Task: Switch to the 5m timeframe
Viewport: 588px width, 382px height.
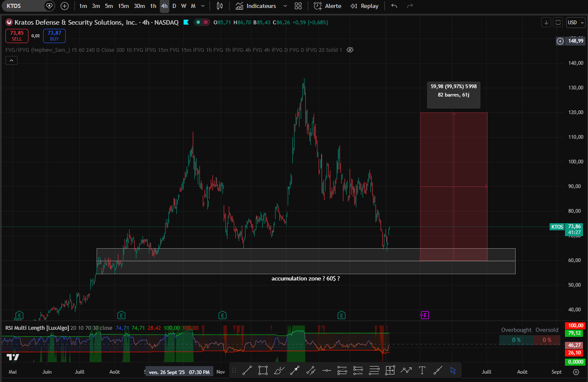Action: point(109,6)
